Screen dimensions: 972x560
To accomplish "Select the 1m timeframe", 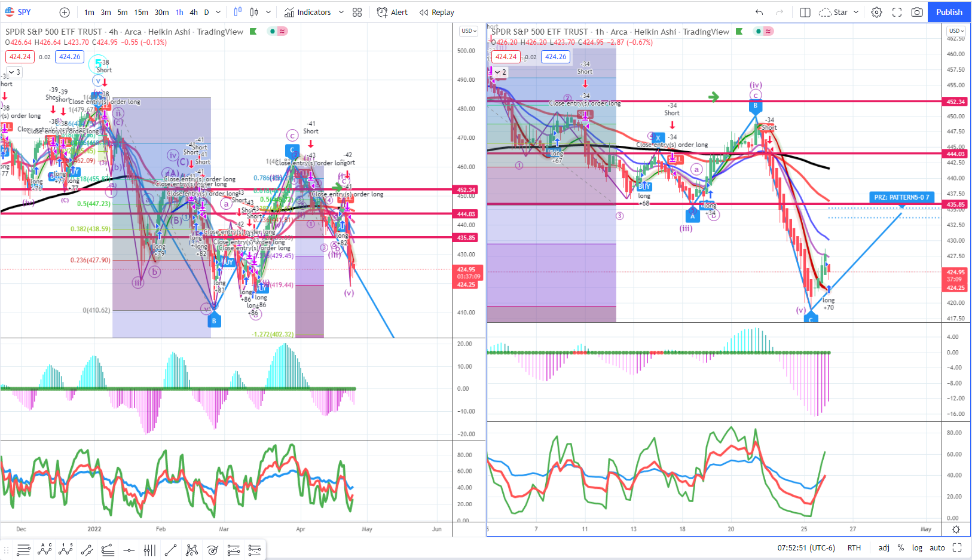I will 89,12.
